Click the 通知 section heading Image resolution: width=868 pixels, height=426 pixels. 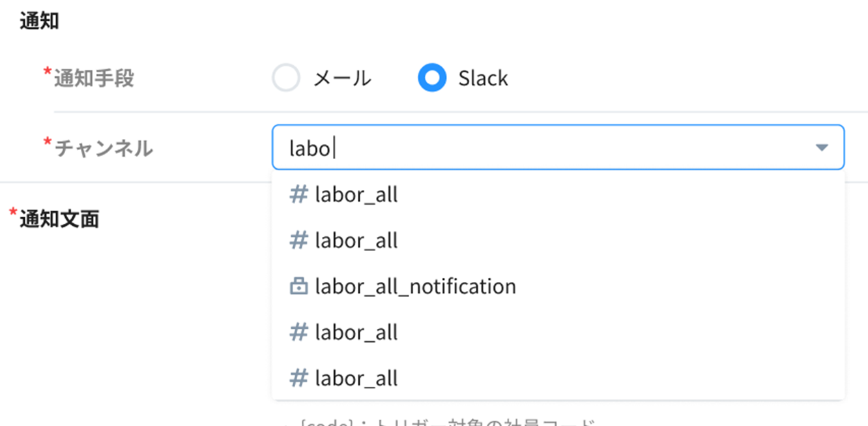tap(39, 22)
